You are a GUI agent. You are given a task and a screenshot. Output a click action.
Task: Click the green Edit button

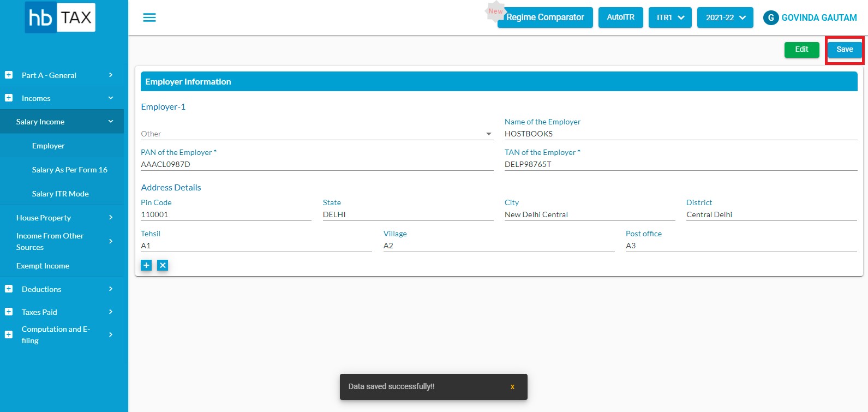tap(801, 50)
